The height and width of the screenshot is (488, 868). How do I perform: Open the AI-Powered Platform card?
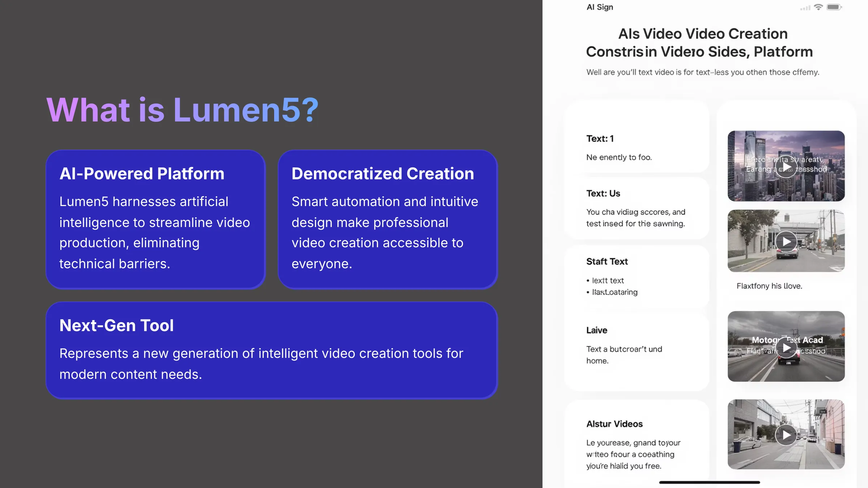pos(156,219)
